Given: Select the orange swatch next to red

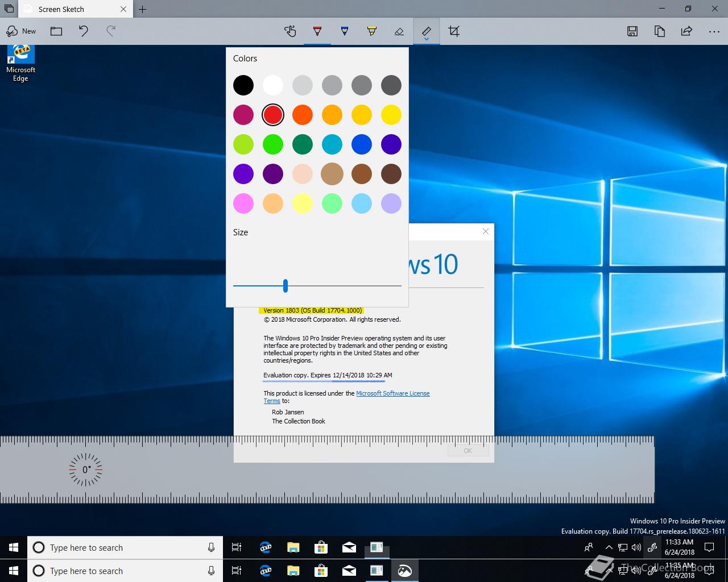Looking at the screenshot, I should 303,115.
